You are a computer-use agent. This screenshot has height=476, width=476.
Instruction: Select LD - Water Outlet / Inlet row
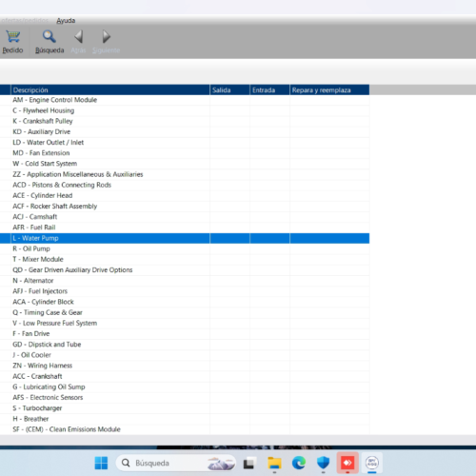pyautogui.click(x=185, y=143)
